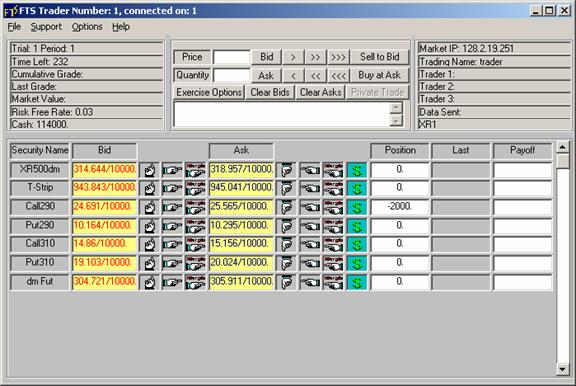
Task: Click the double >> arrow button
Action: coord(316,57)
